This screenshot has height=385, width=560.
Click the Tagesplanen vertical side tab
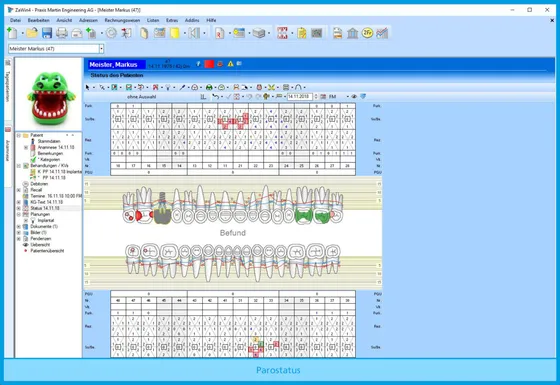click(x=8, y=86)
